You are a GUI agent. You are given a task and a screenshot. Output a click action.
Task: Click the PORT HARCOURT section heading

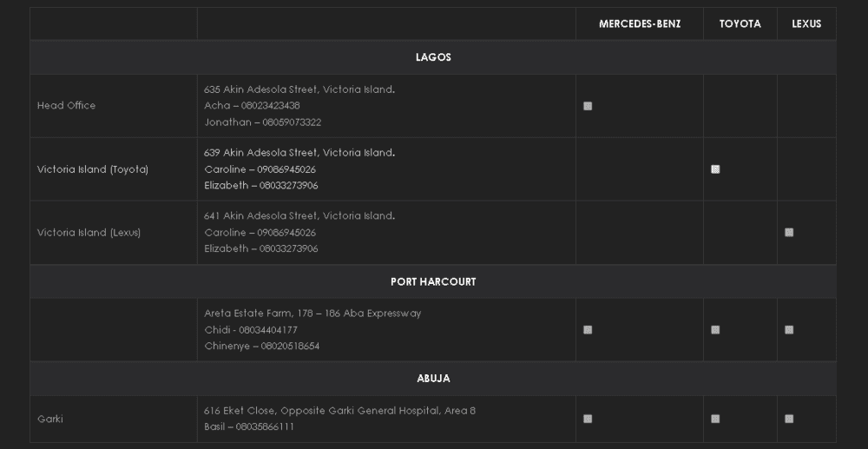tap(433, 282)
